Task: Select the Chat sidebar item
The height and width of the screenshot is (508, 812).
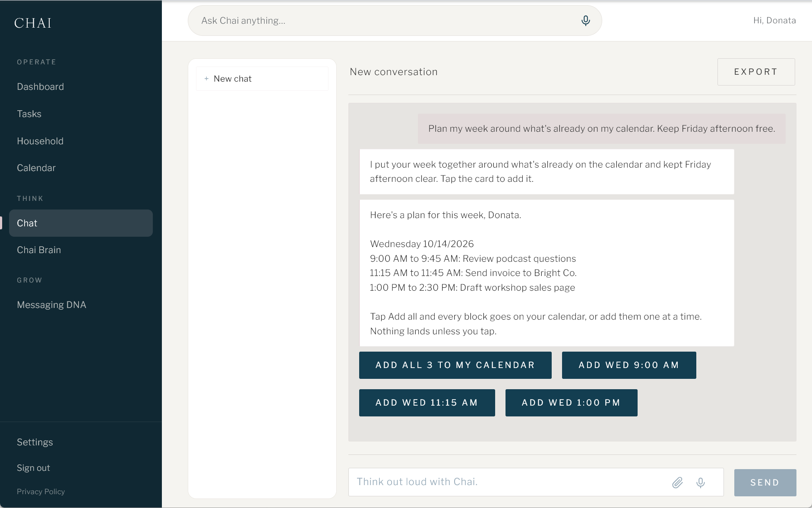Action: click(81, 223)
